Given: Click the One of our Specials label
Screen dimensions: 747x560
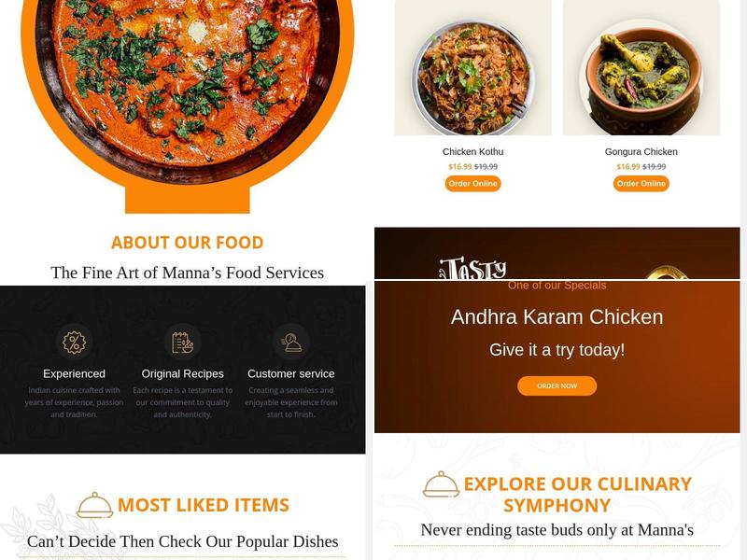Looking at the screenshot, I should click(557, 286).
